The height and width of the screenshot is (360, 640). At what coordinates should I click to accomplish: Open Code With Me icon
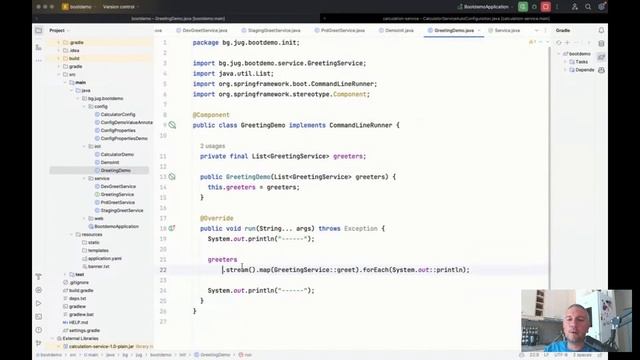[575, 7]
